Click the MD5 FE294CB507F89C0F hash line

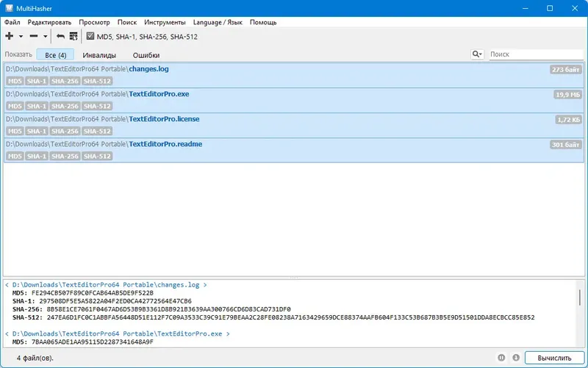[83, 293]
